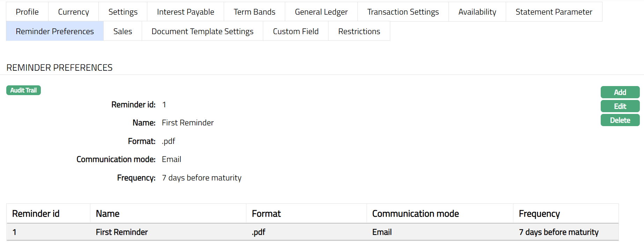This screenshot has height=247, width=644.
Task: View the Statement Parameter tab
Action: 554,12
